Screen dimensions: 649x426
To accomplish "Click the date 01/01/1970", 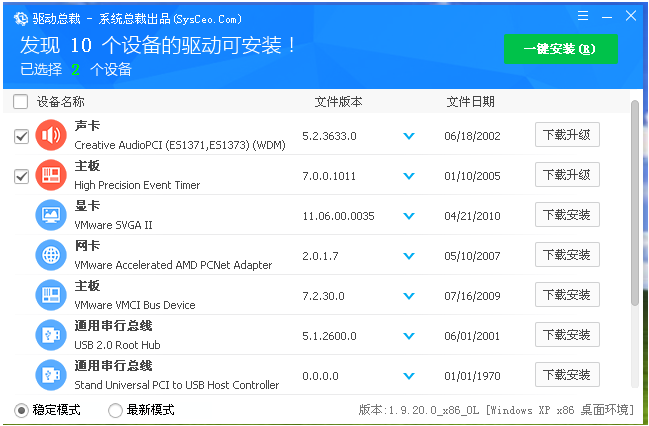I will click(x=472, y=376).
